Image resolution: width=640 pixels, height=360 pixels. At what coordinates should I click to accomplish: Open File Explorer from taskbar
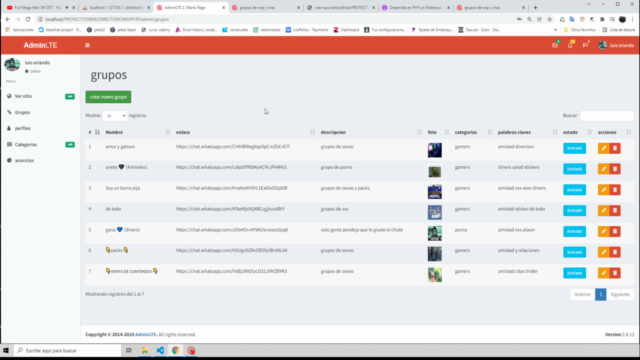click(x=144, y=351)
